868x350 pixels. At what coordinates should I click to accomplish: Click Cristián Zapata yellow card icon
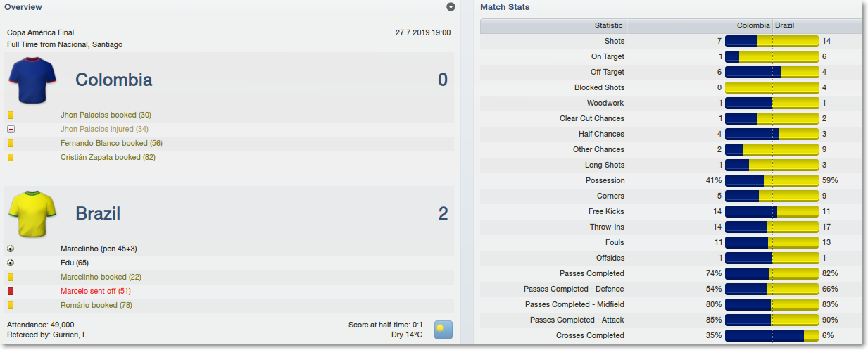(x=11, y=157)
